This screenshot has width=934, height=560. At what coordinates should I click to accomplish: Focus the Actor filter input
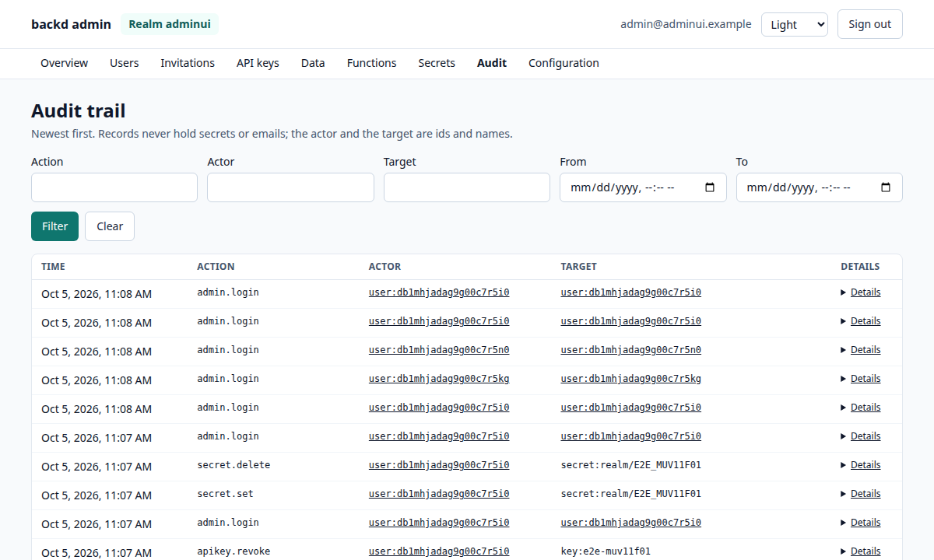[290, 187]
